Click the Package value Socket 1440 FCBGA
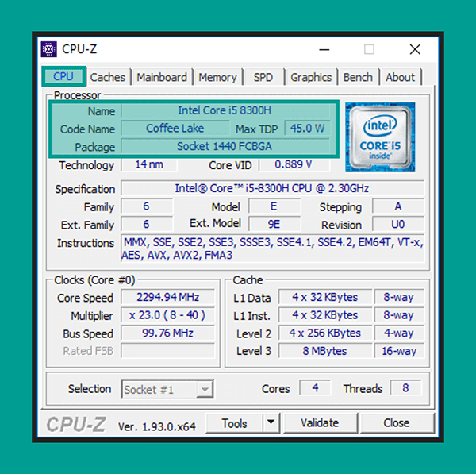 (x=225, y=146)
